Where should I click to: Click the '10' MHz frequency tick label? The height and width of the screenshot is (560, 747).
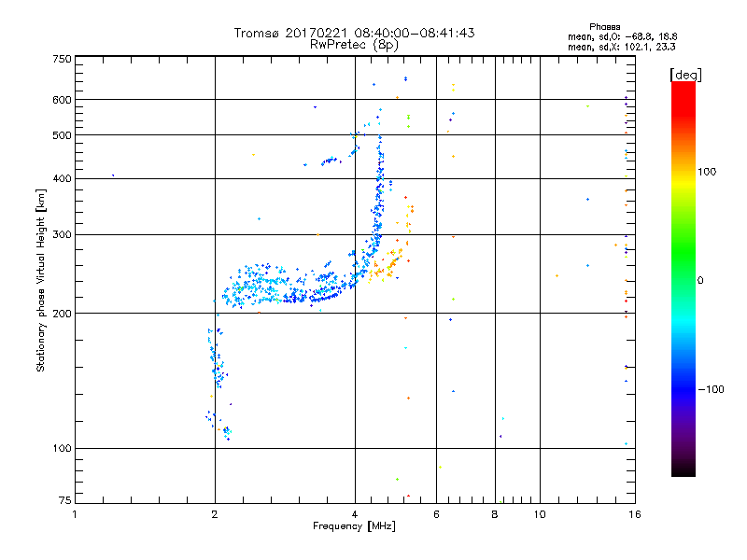540,514
